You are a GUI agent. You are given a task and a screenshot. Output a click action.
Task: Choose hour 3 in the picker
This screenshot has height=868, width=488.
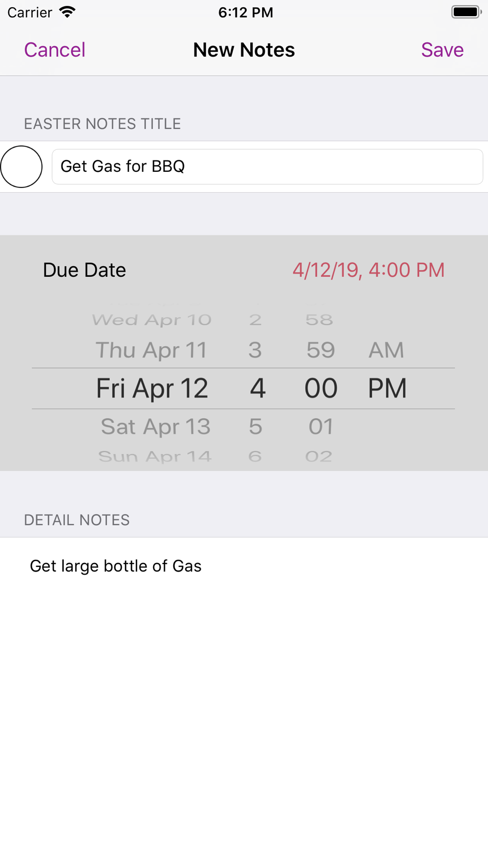255,350
